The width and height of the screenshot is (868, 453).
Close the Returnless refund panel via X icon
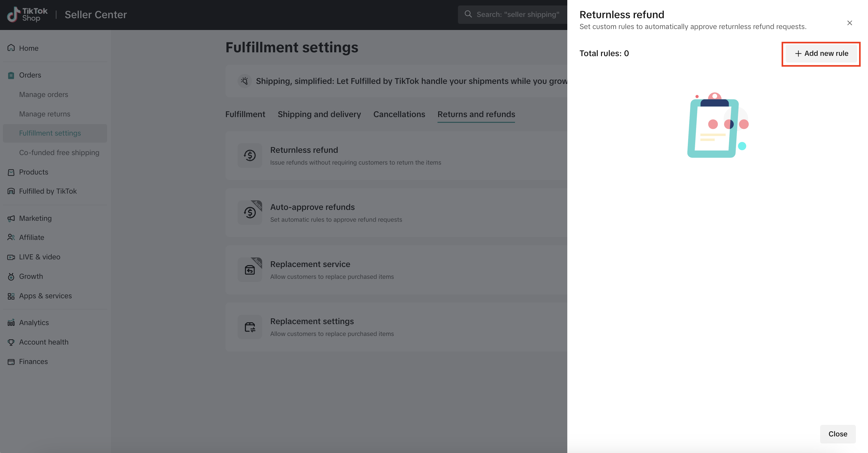coord(849,23)
